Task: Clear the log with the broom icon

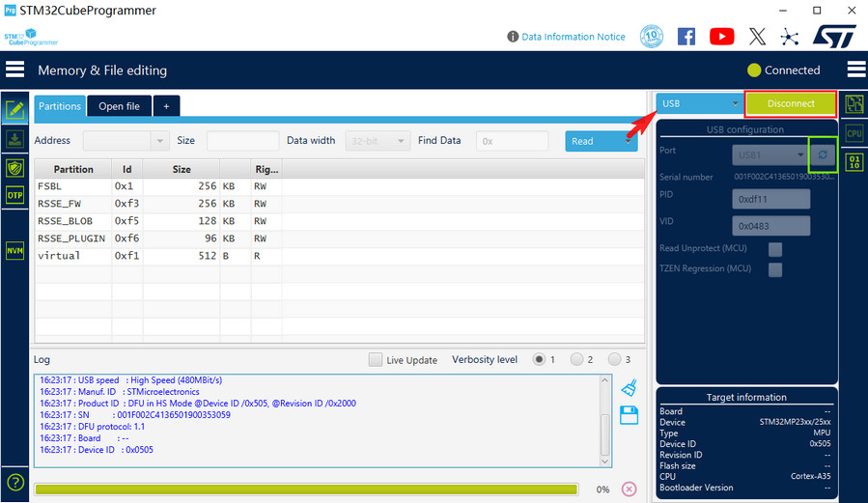Action: [x=629, y=388]
